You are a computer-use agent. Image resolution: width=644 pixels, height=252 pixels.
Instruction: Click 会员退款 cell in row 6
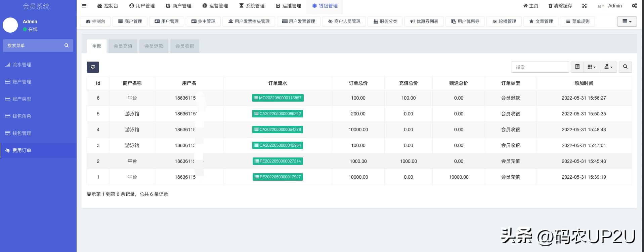(x=511, y=98)
